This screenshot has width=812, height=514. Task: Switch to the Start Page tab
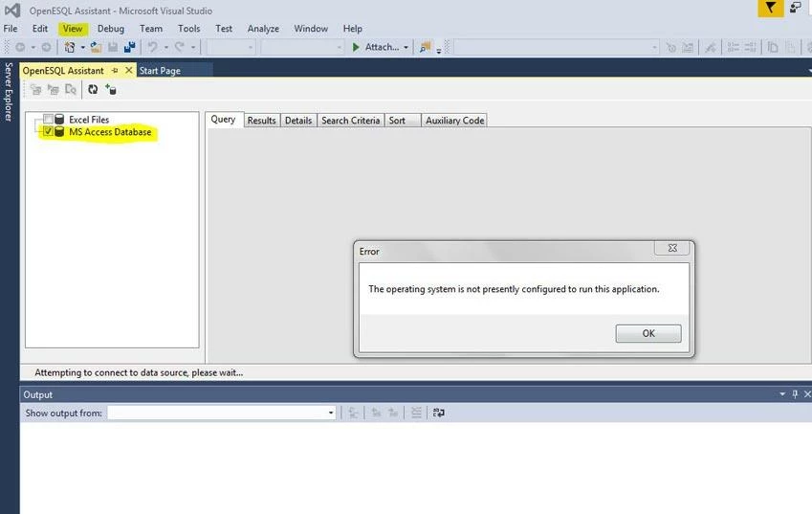point(160,71)
